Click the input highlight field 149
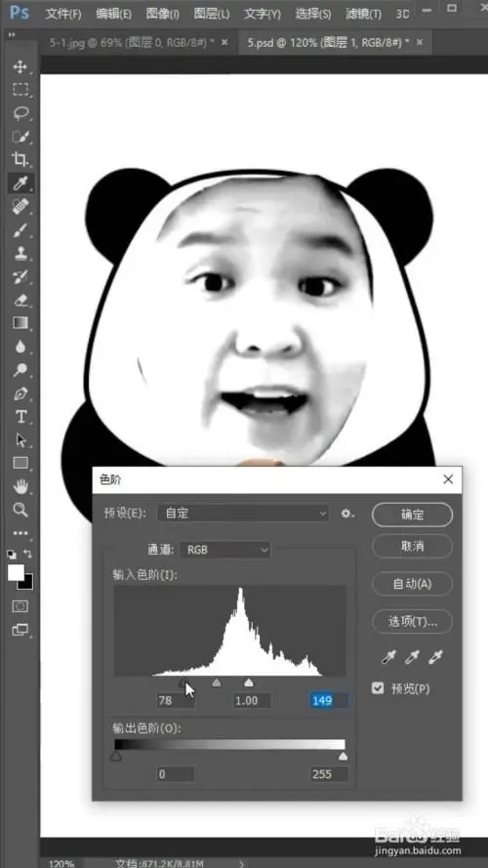The height and width of the screenshot is (868, 488). click(329, 701)
